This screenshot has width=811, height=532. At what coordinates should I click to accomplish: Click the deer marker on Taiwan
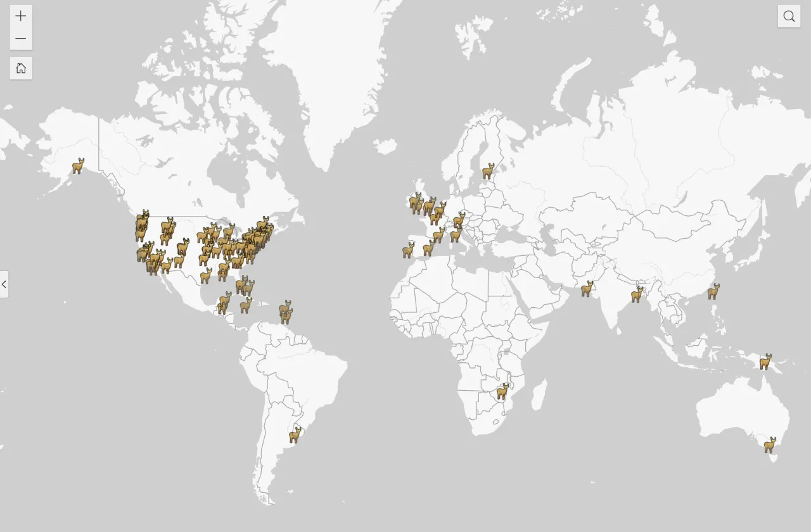pos(713,291)
